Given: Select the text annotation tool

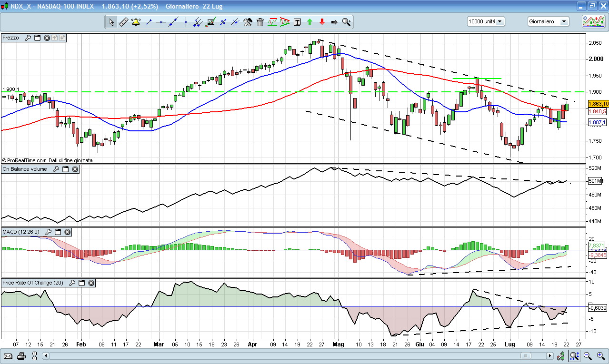Looking at the screenshot, I should pos(298,22).
